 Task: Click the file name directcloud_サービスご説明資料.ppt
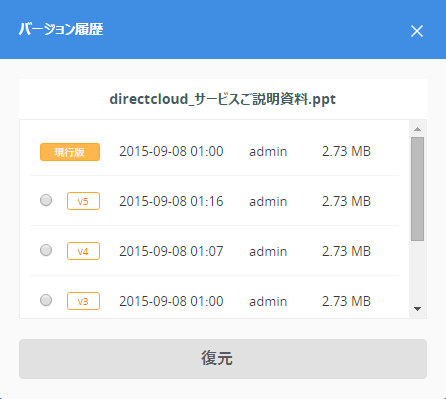point(223,99)
